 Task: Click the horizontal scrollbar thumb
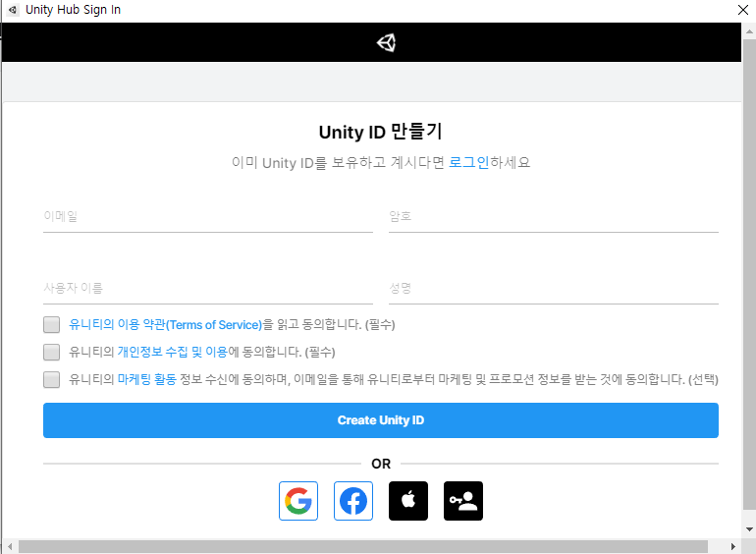click(x=363, y=546)
